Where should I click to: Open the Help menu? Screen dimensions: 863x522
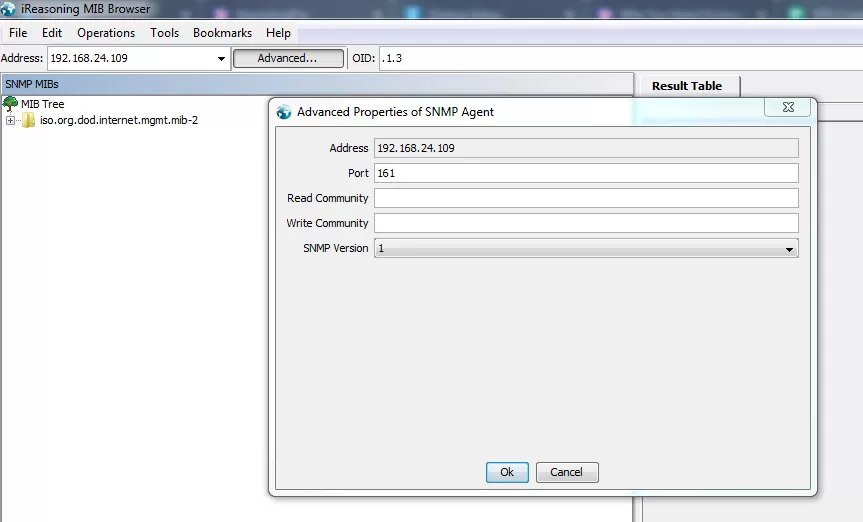278,33
